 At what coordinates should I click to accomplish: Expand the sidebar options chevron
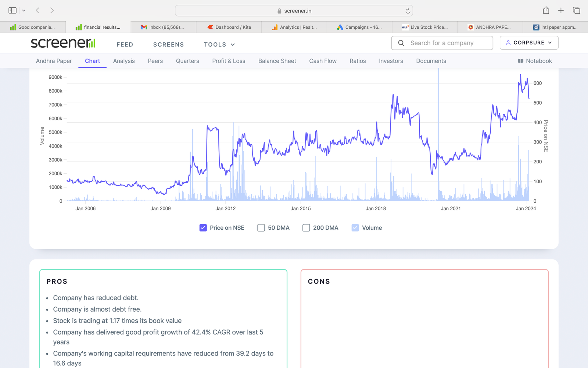24,11
